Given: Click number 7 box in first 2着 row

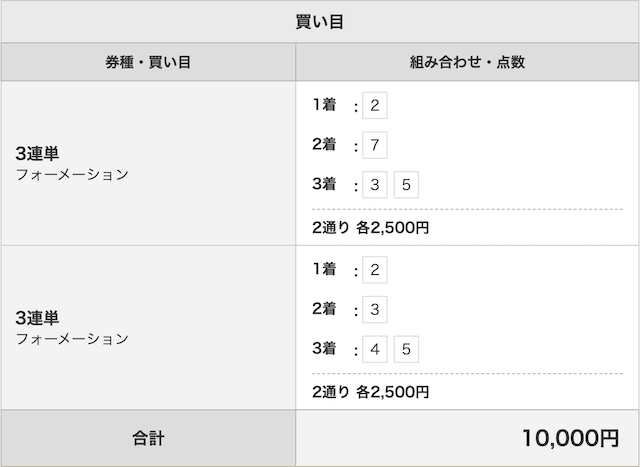Looking at the screenshot, I should point(375,145).
